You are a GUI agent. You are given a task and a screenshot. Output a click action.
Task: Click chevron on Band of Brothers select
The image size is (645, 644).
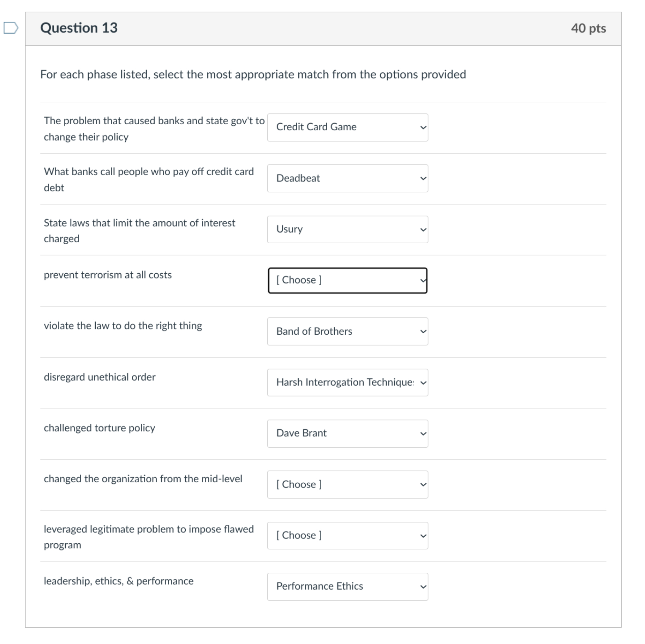423,331
